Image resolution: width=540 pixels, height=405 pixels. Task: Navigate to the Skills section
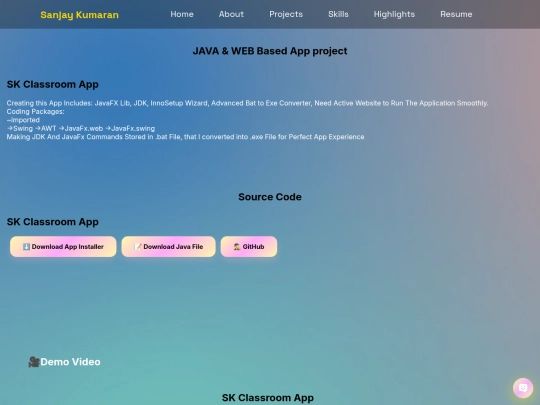338,14
